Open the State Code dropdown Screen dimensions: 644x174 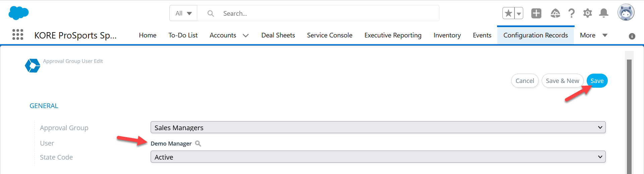[378, 157]
